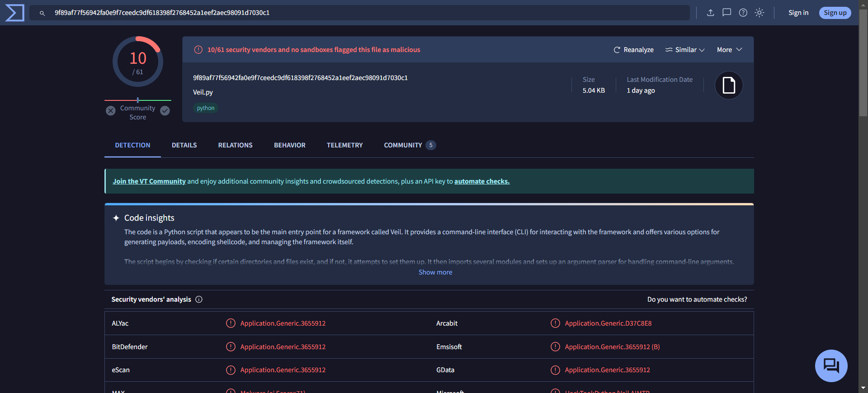Vote positive with community check icon
This screenshot has height=393, width=868.
[x=165, y=111]
